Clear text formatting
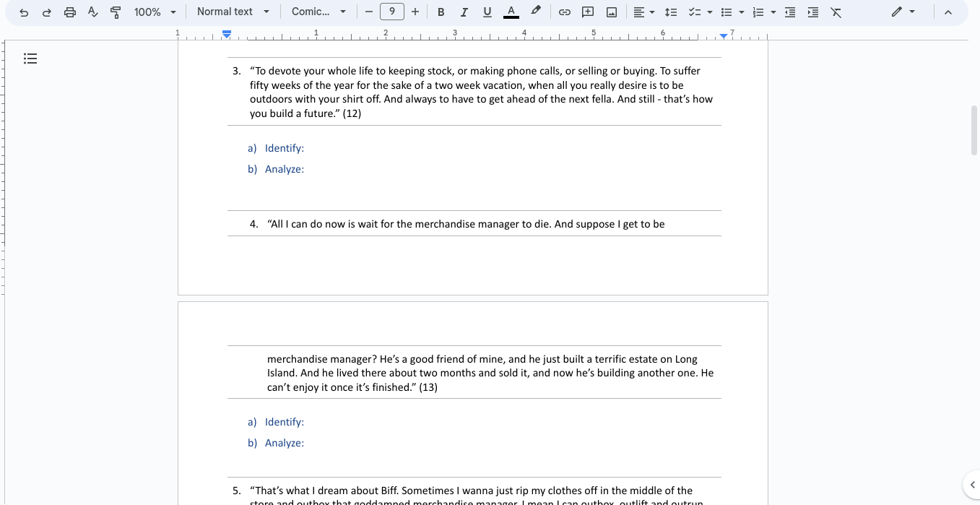 click(x=836, y=12)
